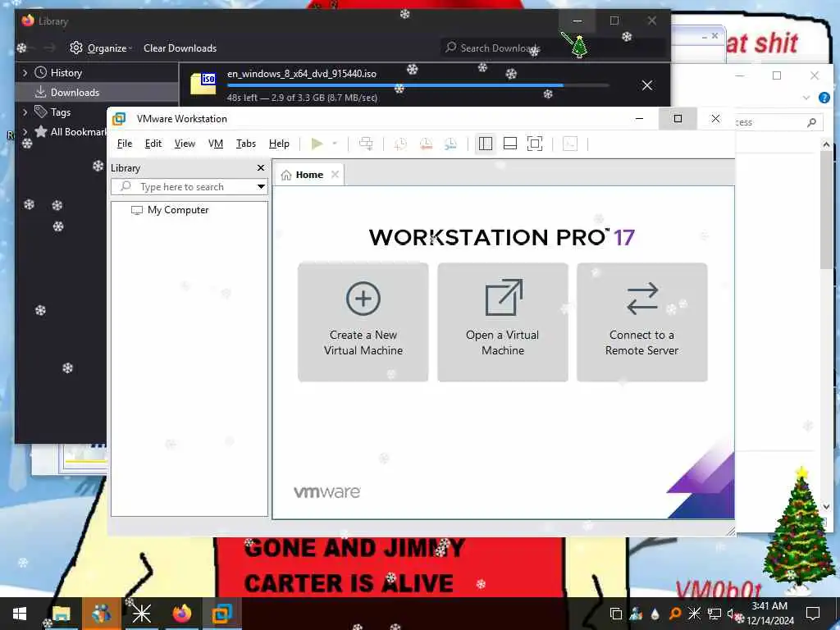Cancel the en_windows_8 iso download
This screenshot has width=840, height=630.
point(647,85)
